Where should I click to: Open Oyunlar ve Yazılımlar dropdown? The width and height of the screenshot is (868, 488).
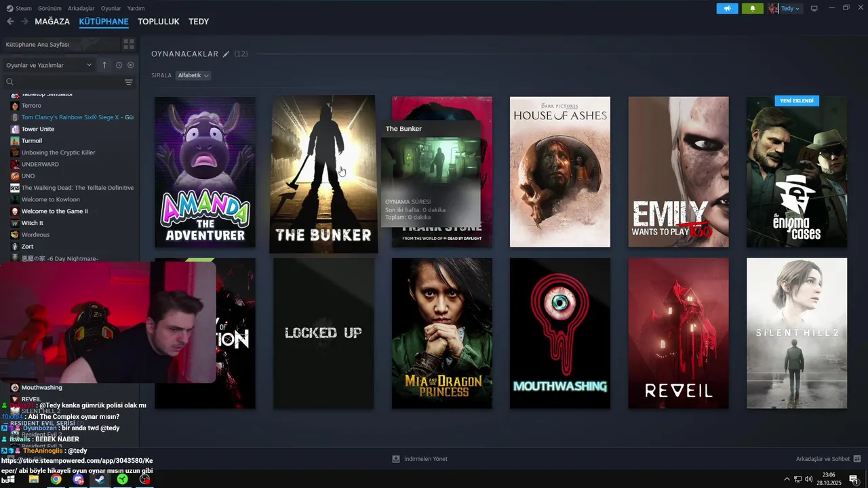pyautogui.click(x=49, y=65)
